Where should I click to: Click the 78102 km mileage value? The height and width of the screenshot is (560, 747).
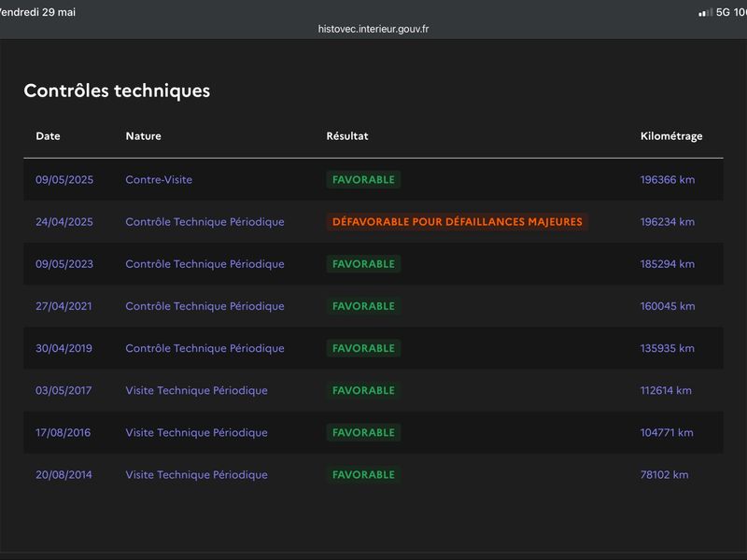click(665, 475)
